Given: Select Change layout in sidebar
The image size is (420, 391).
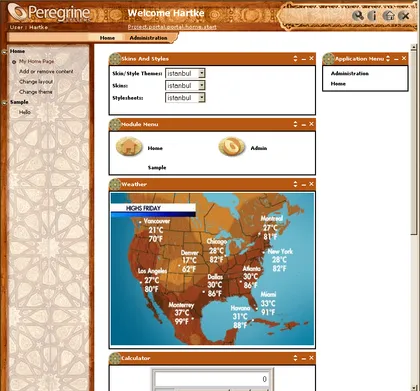Looking at the screenshot, I should 36,82.
